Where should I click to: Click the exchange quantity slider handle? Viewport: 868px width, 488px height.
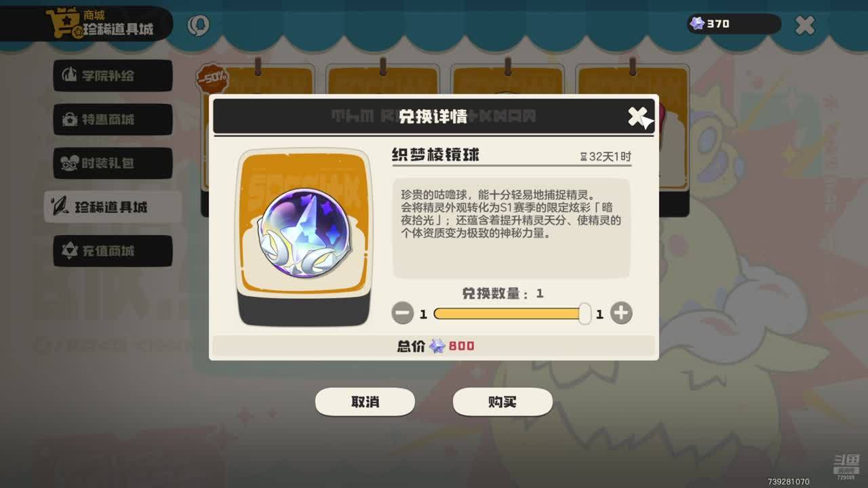[x=585, y=313]
